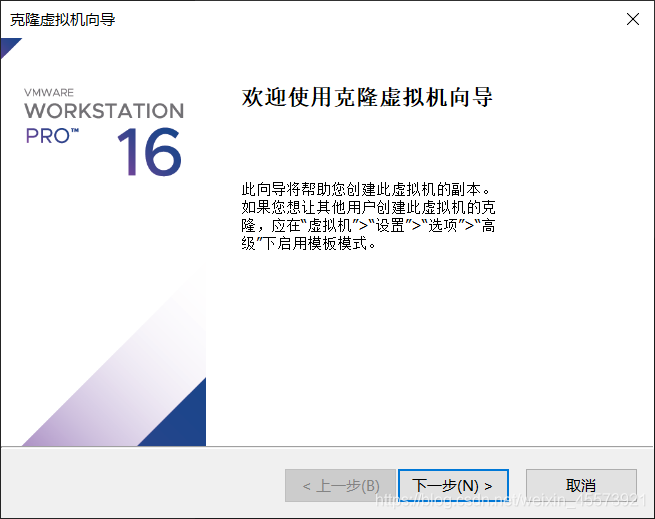Click the 取消 button
Screen dimensions: 655x519
click(581, 486)
